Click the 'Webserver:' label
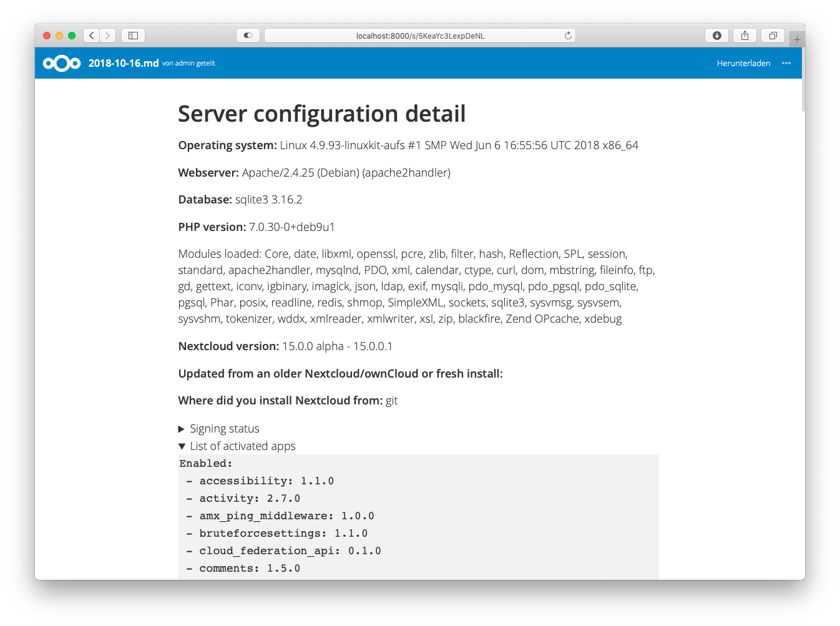Image resolution: width=840 pixels, height=626 pixels. tap(208, 173)
